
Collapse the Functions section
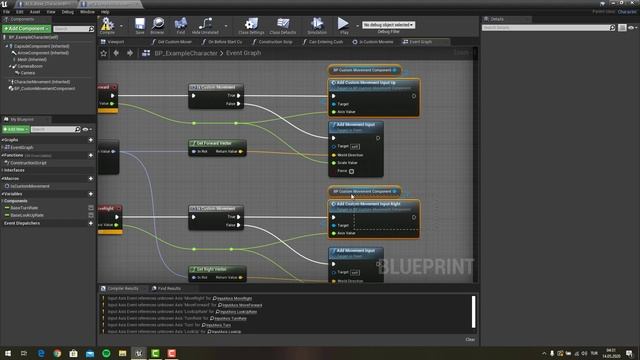(2, 156)
